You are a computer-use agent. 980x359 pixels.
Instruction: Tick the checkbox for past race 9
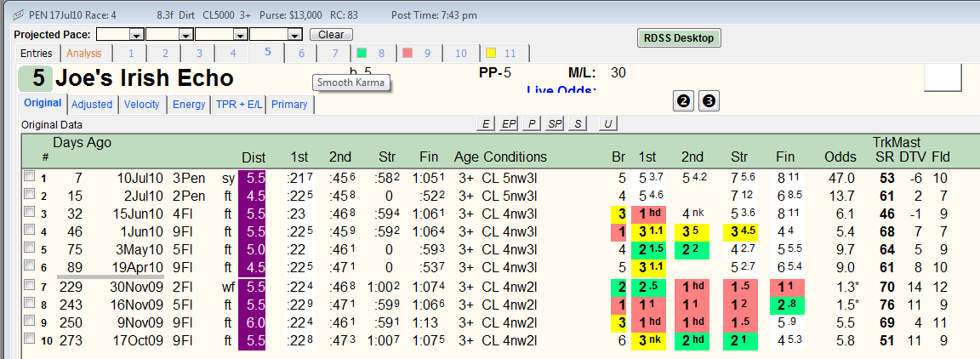29,322
